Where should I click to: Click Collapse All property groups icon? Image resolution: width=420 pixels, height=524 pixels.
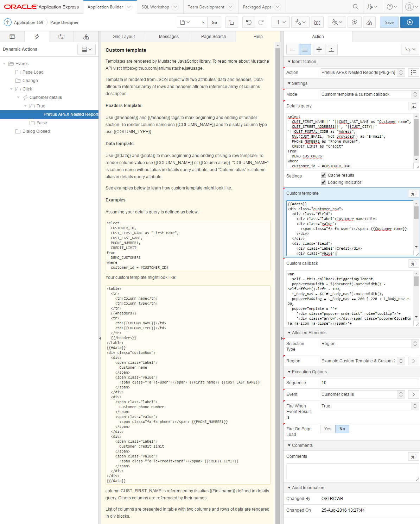coord(319,49)
